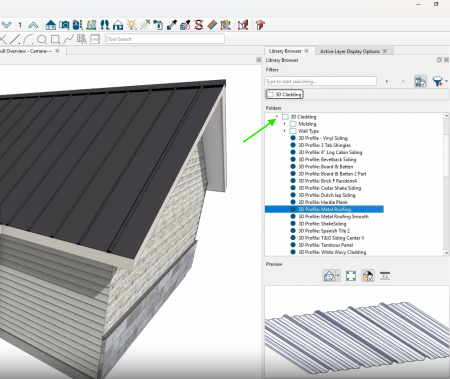Image resolution: width=450 pixels, height=379 pixels.
Task: Select the circle drawing tool
Action: (42, 39)
